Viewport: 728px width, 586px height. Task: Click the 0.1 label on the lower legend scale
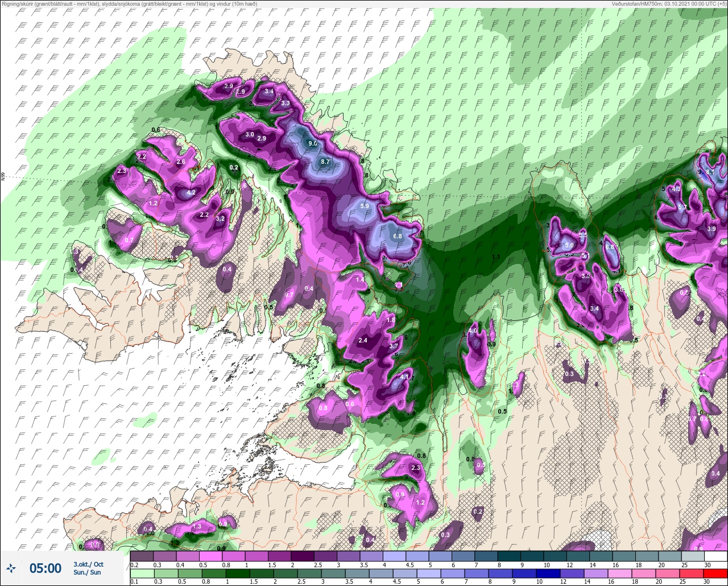[134, 582]
